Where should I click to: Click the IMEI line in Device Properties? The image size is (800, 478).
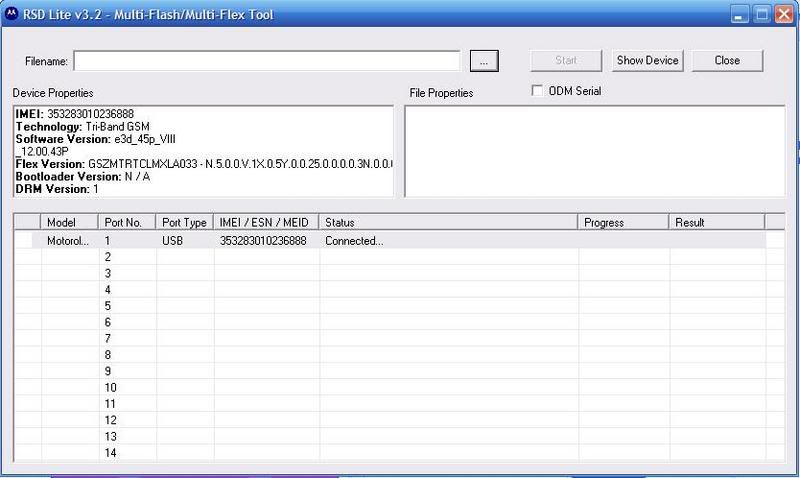(x=74, y=114)
